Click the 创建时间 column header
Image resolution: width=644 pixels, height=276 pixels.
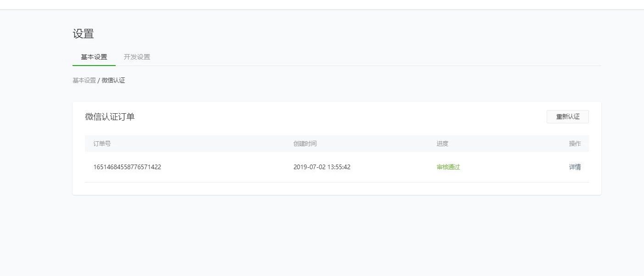pos(305,144)
